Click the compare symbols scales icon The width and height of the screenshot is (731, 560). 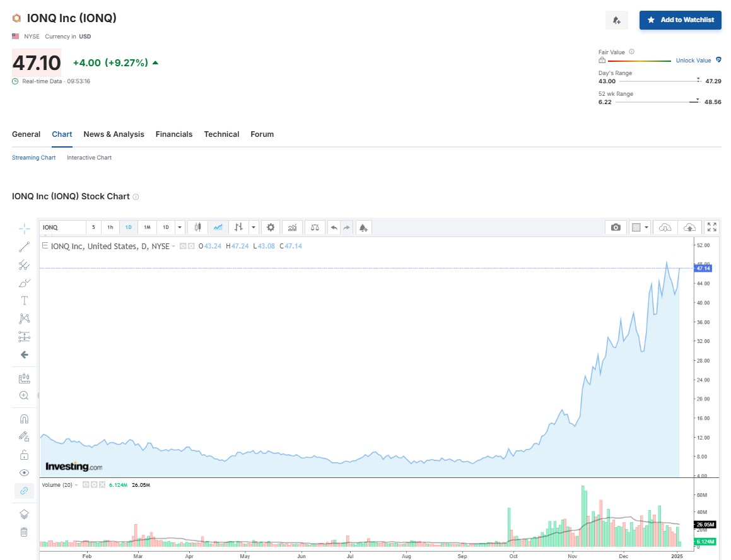315,228
